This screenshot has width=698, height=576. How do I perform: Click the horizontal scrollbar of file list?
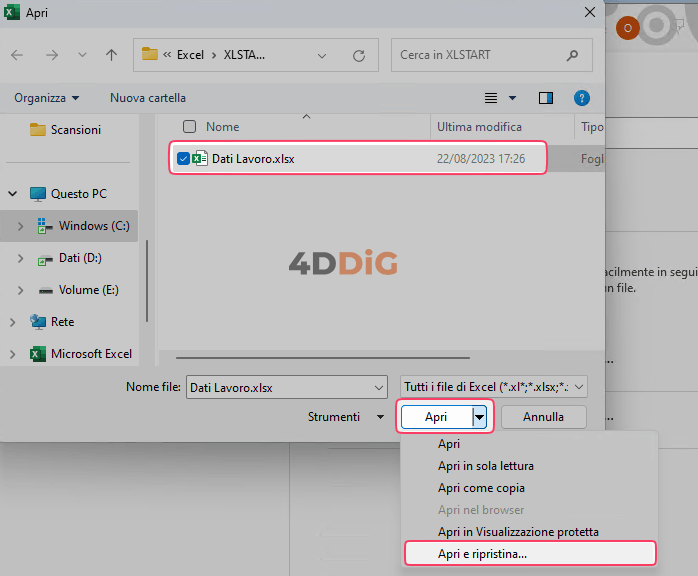(x=323, y=357)
